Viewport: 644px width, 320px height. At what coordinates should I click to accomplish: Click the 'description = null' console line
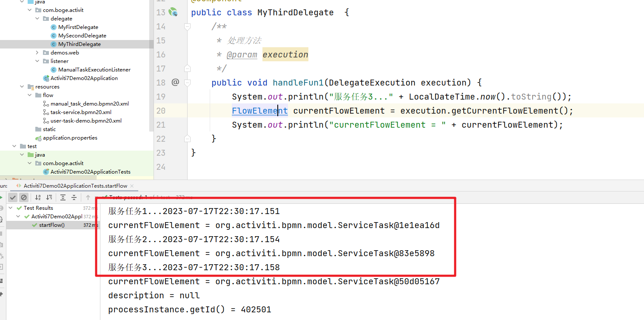tap(154, 295)
